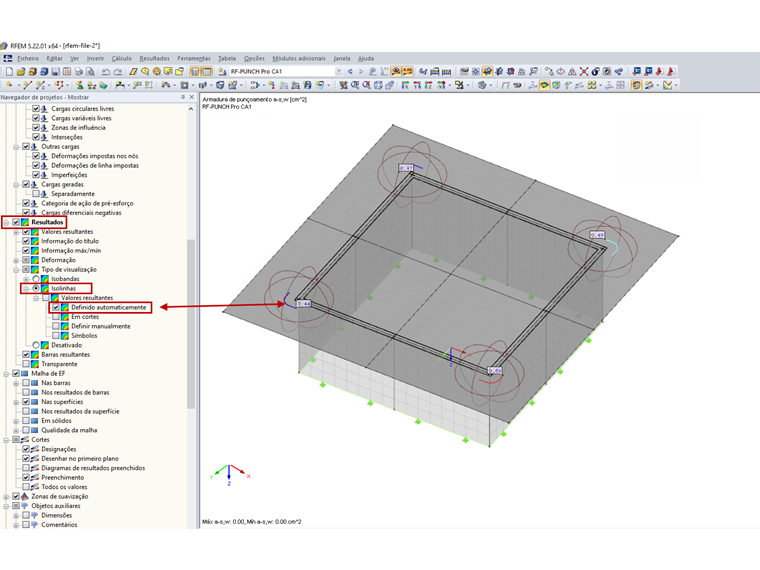This screenshot has height=570, width=760.
Task: Click the colored isosurface results icon
Action: click(x=544, y=85)
